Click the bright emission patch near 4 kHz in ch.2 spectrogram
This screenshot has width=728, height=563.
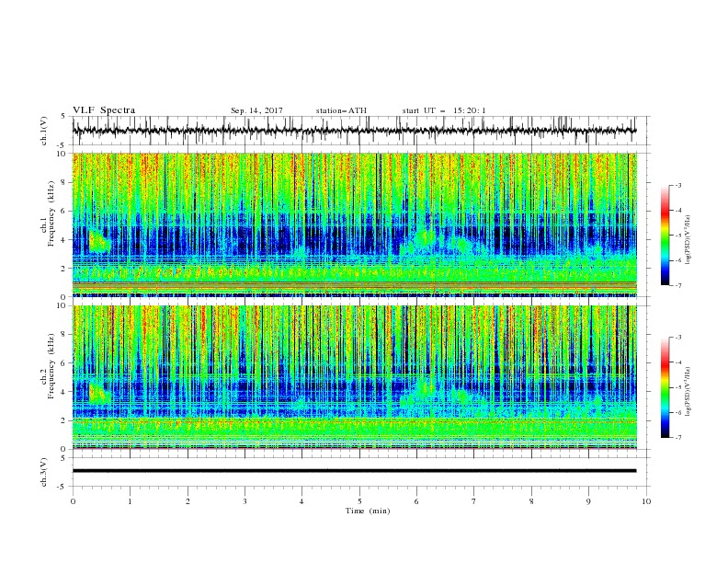[98, 393]
